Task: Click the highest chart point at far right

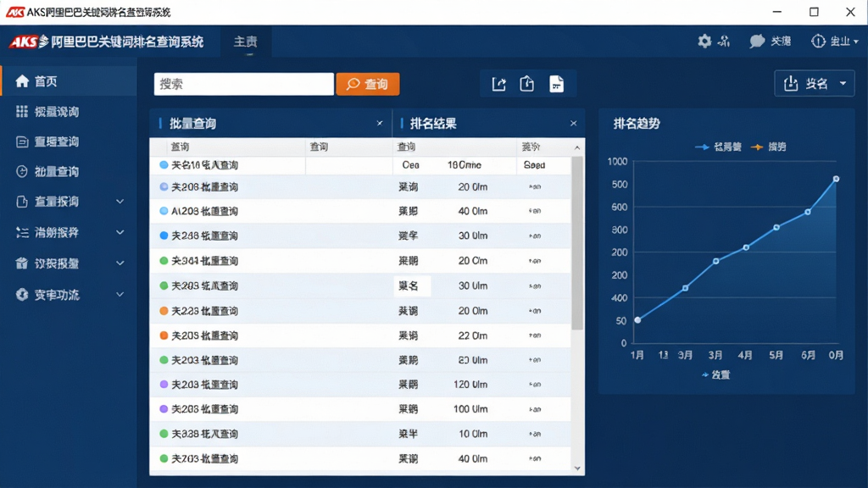Action: [x=836, y=179]
